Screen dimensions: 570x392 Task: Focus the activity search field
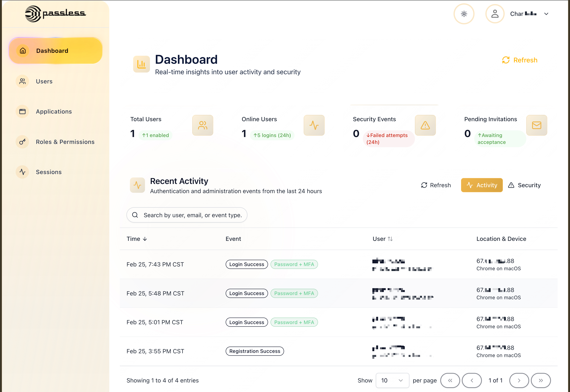tap(187, 215)
